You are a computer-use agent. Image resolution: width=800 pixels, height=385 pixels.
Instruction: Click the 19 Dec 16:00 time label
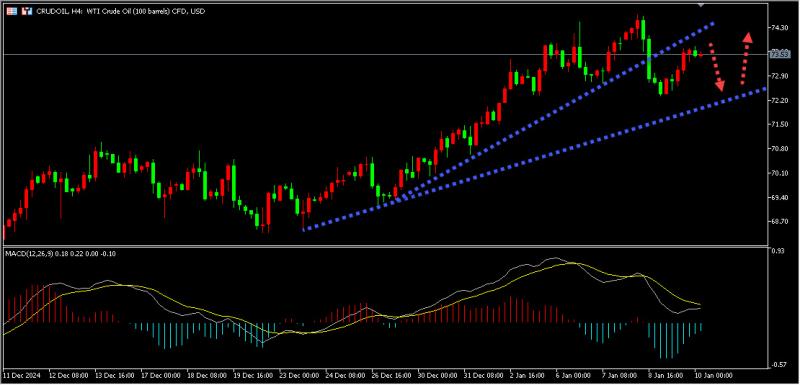253,374
